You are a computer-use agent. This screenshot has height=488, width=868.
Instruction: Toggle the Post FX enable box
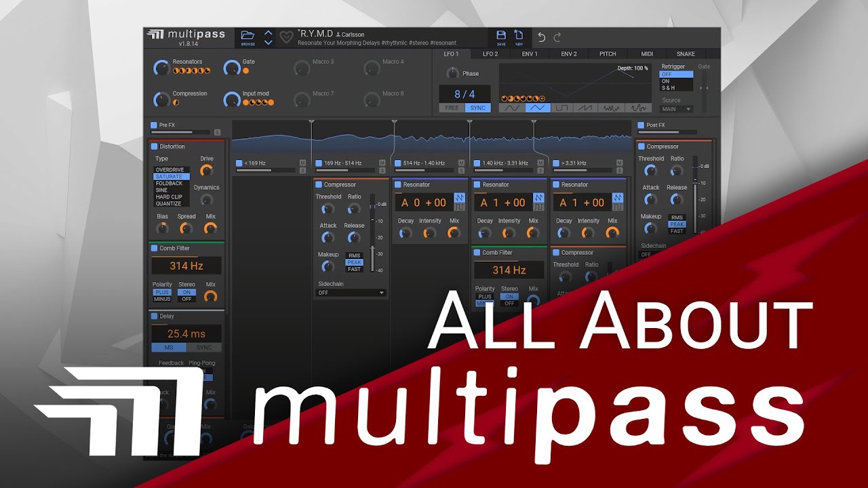pos(641,125)
